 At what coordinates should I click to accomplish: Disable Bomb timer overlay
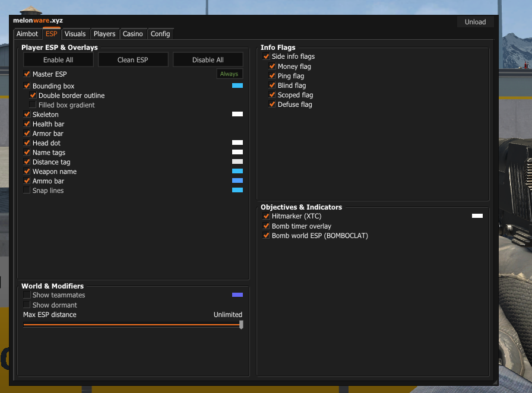coord(266,226)
